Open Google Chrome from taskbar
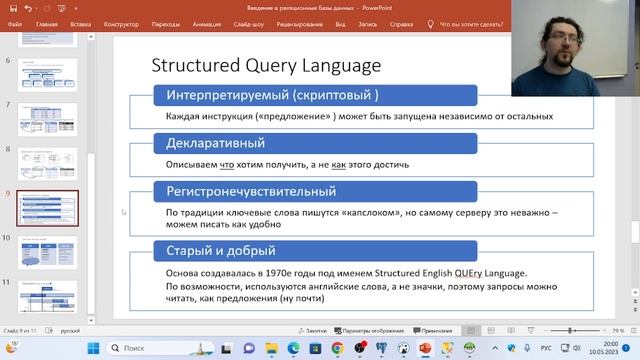 coord(337,348)
